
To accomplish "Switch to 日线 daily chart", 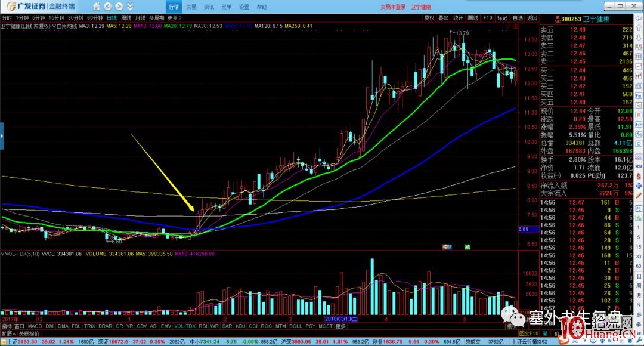I will [x=112, y=18].
